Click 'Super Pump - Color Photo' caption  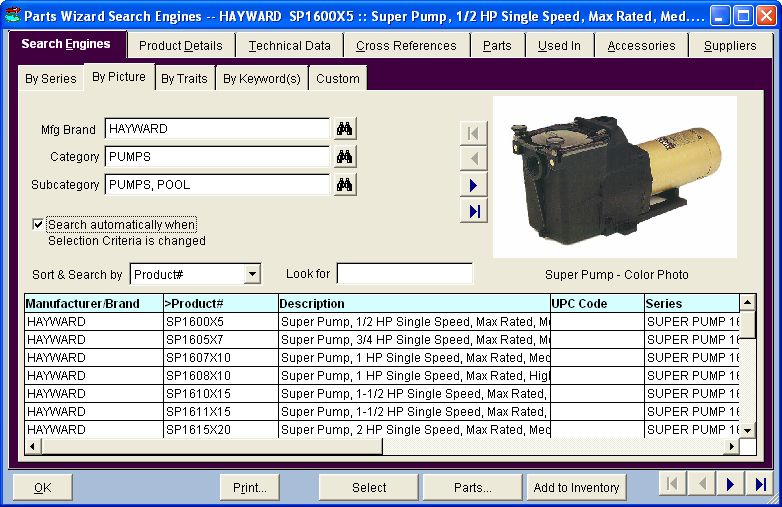(x=616, y=275)
